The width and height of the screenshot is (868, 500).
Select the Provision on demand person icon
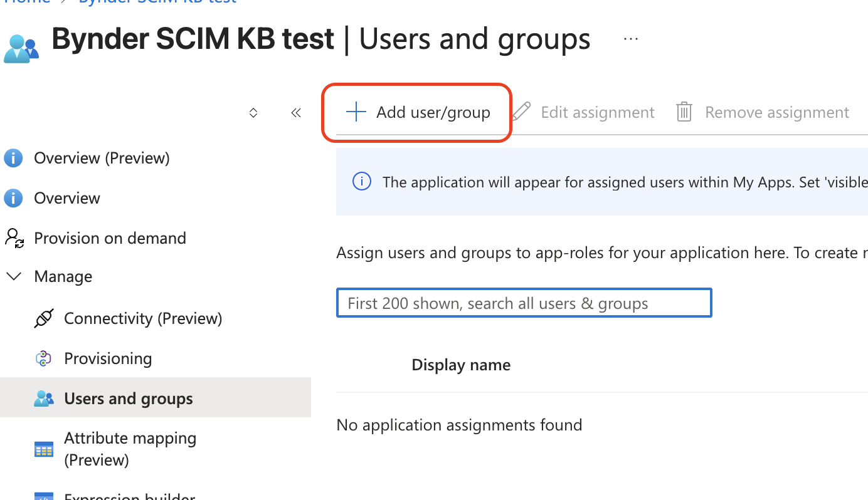coord(14,237)
